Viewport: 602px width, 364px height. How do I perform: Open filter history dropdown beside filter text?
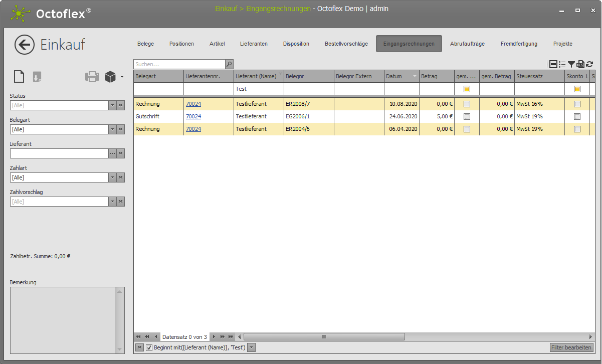[x=252, y=347]
